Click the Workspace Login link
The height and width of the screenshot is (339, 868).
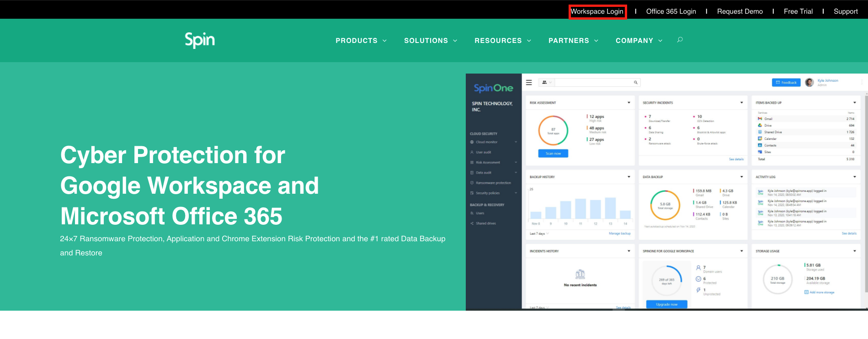[597, 11]
